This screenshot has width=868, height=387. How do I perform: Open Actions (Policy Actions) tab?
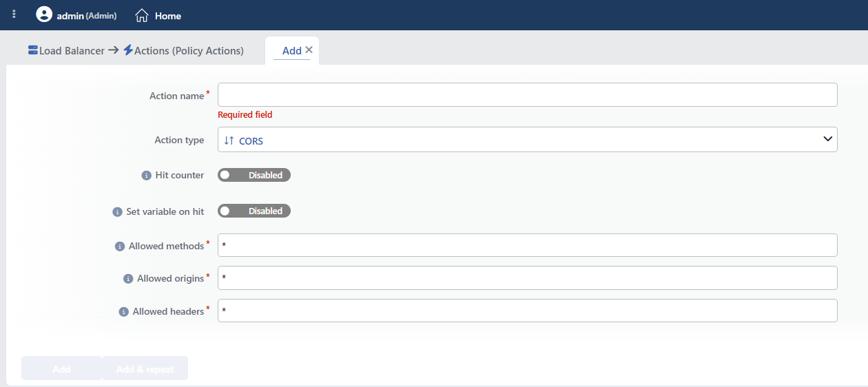(189, 50)
